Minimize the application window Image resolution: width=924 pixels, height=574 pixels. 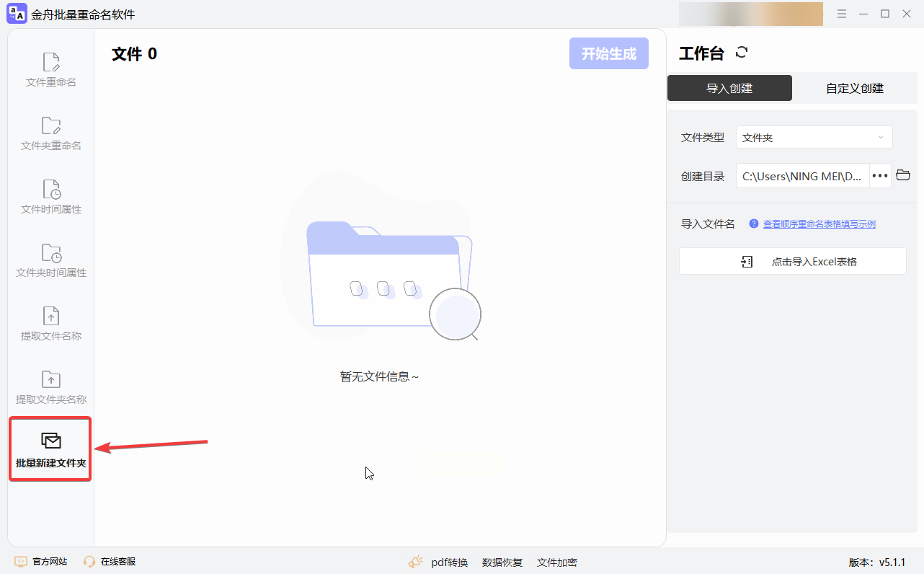[x=863, y=14]
